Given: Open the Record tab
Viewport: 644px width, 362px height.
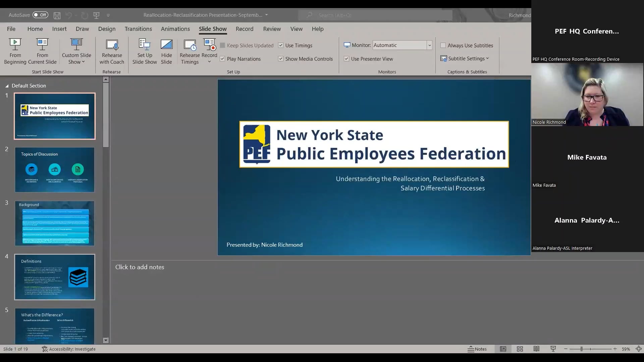Looking at the screenshot, I should point(245,29).
